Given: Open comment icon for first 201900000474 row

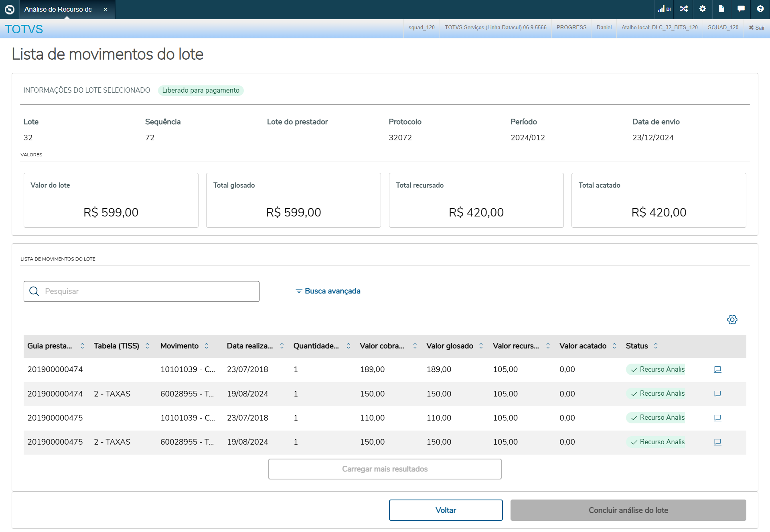Looking at the screenshot, I should tap(717, 370).
